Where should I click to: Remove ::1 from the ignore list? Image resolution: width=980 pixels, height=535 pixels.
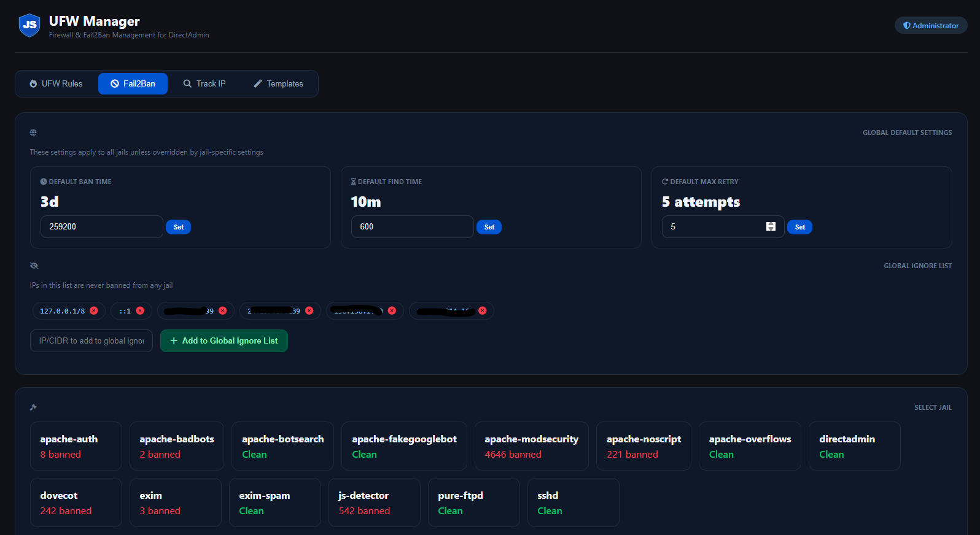(x=140, y=311)
